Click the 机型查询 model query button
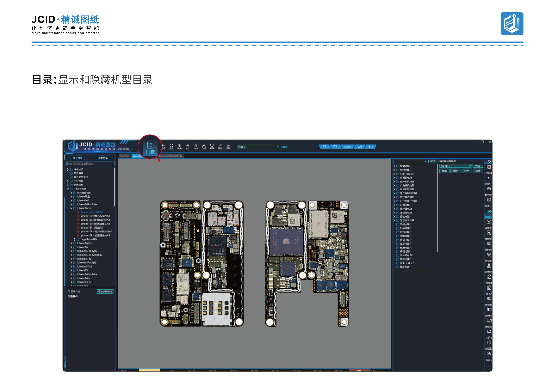Screen dimensions: 555x392 pos(103,158)
